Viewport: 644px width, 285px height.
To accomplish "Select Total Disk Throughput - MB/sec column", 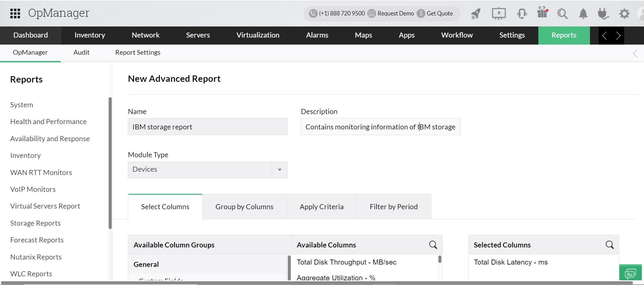I will coord(346,262).
